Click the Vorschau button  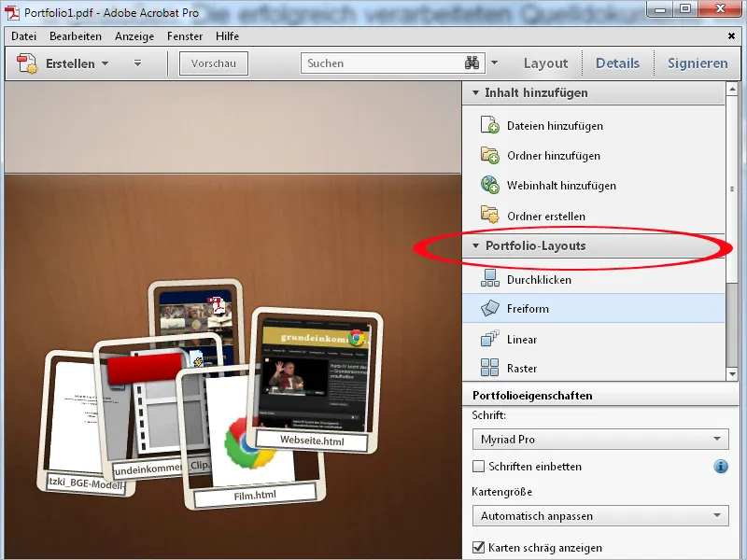tap(214, 63)
